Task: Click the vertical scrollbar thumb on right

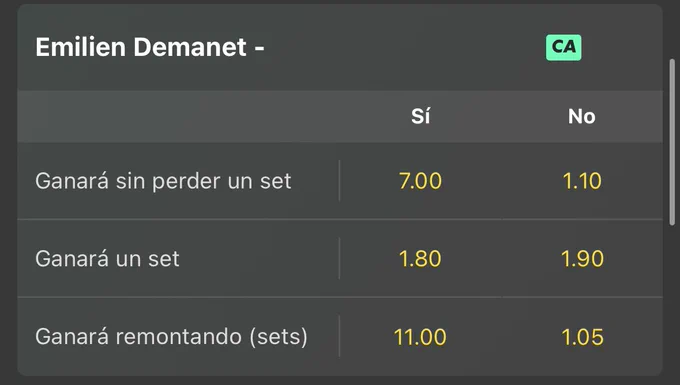Action: (672, 142)
